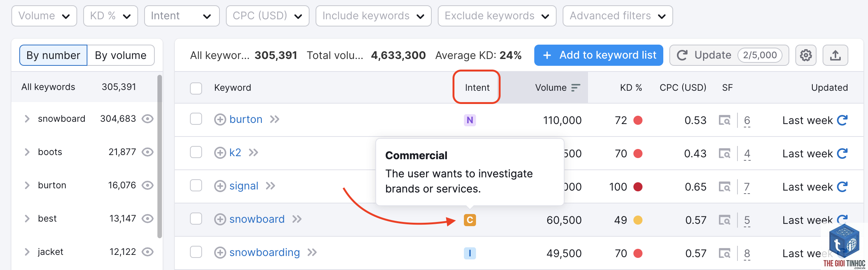Add k2 keyword via plus icon

(x=220, y=153)
